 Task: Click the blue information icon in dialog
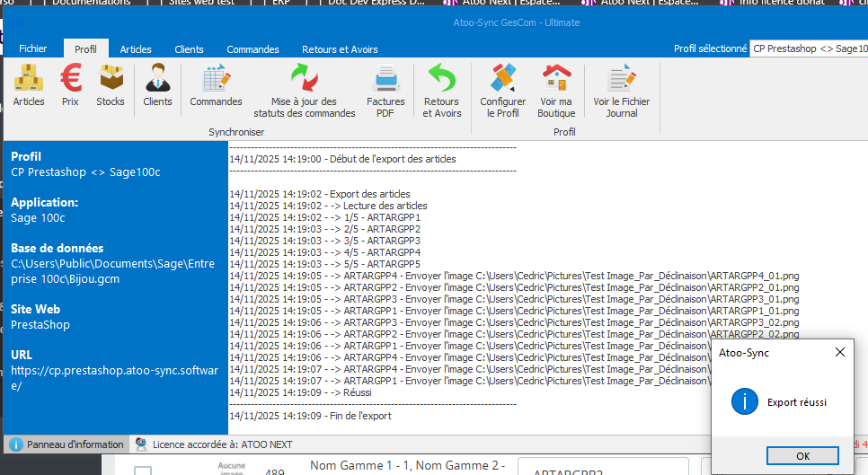tap(745, 401)
